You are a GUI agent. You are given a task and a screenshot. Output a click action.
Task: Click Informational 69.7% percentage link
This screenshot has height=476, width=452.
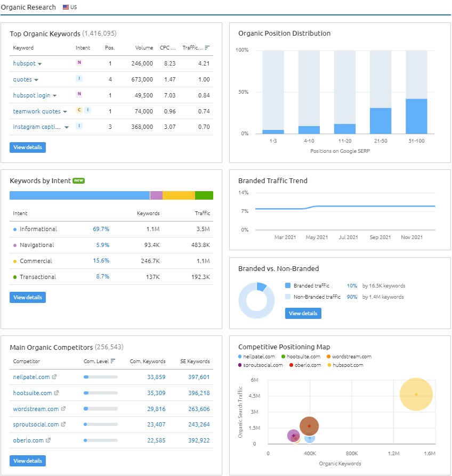[101, 229]
